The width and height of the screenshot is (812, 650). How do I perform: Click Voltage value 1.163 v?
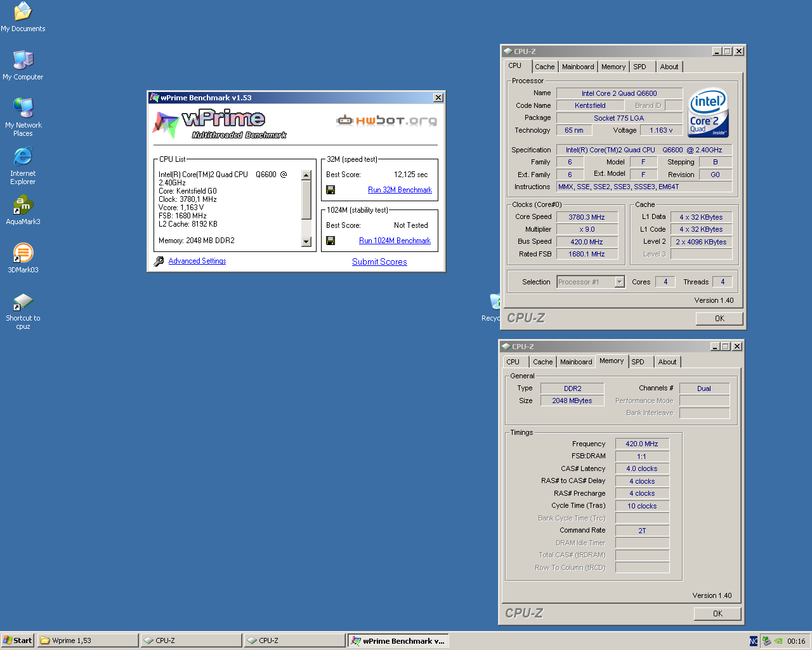(x=661, y=130)
